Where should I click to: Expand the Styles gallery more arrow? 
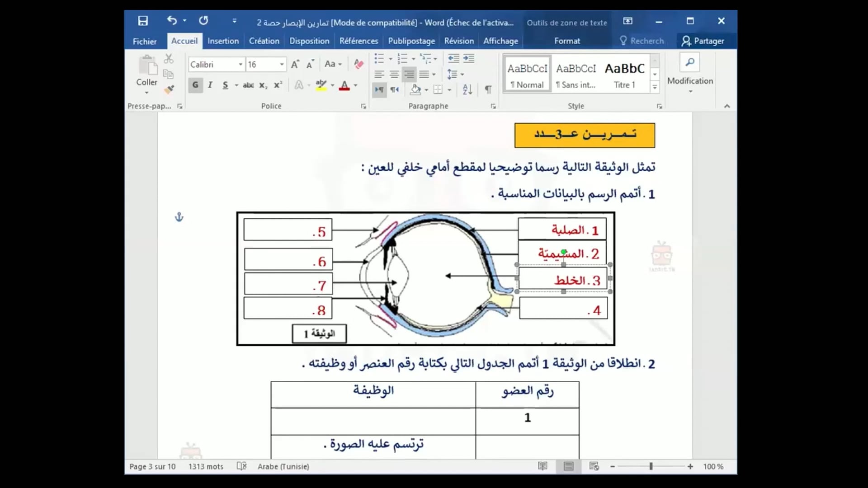[x=655, y=87]
